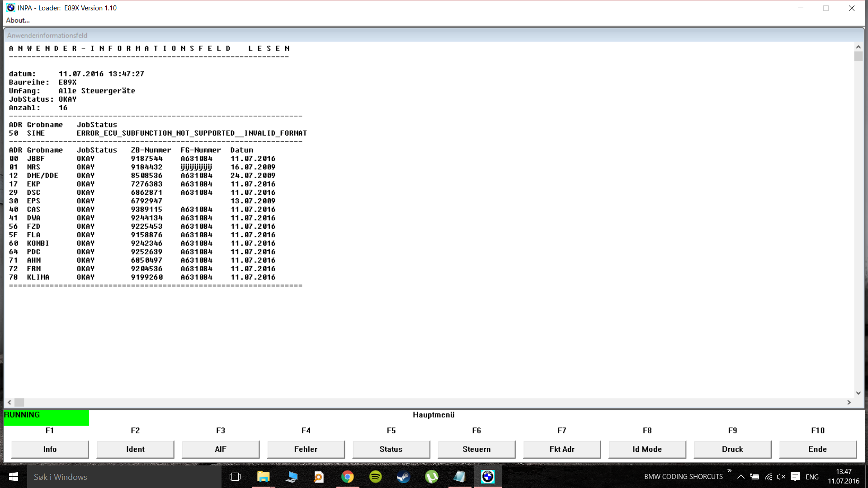Click the Umfang value Alle Steuergeräte

point(97,91)
